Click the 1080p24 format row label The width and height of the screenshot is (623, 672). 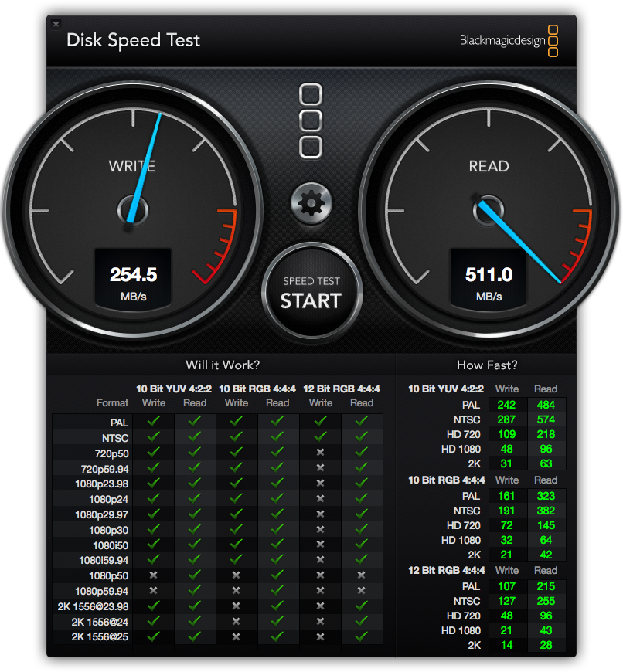pyautogui.click(x=108, y=499)
